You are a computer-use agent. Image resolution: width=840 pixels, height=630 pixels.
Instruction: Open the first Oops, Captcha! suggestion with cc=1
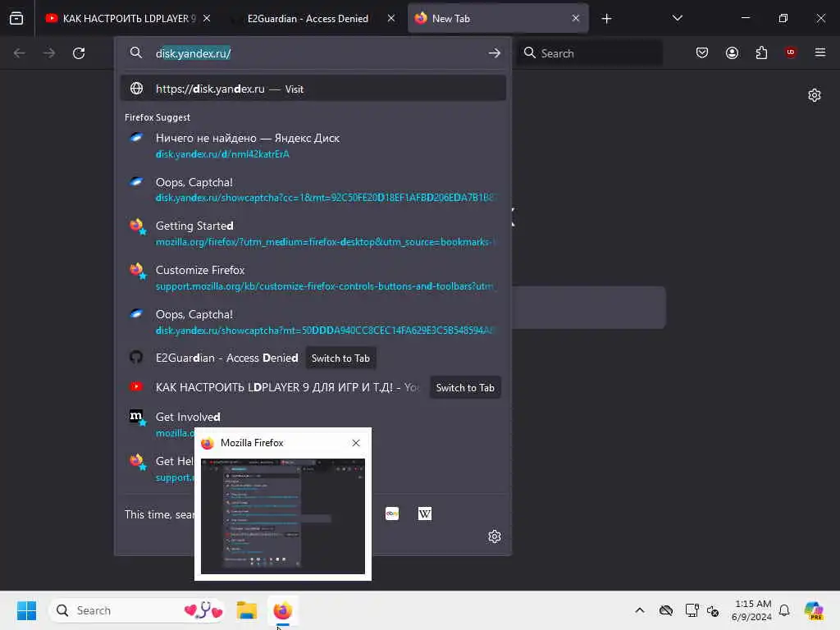[x=313, y=189]
